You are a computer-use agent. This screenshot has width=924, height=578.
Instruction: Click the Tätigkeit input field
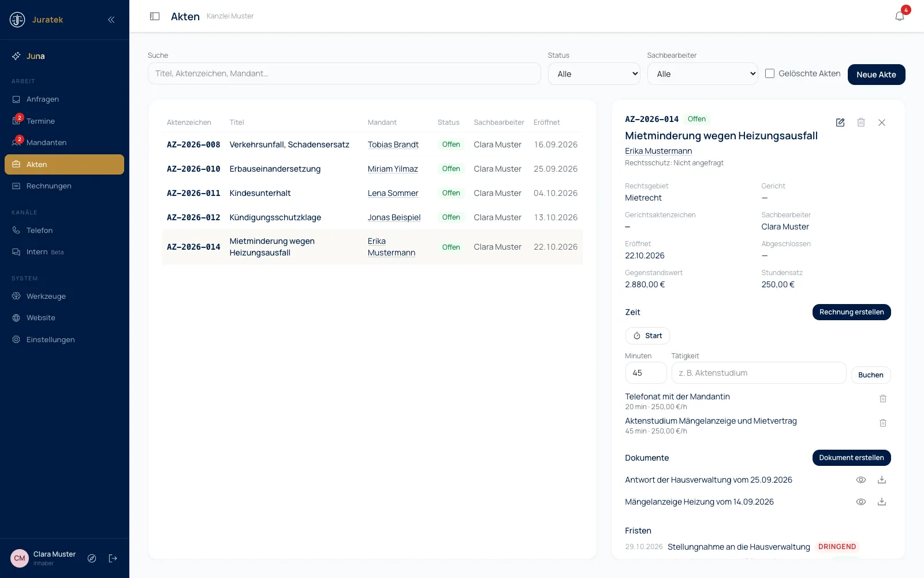coord(759,373)
